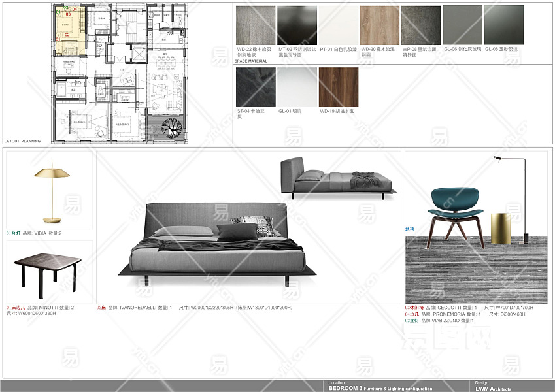Select the WP-08 wallpaper texture swatch
This screenshot has width=555, height=392.
(421, 25)
